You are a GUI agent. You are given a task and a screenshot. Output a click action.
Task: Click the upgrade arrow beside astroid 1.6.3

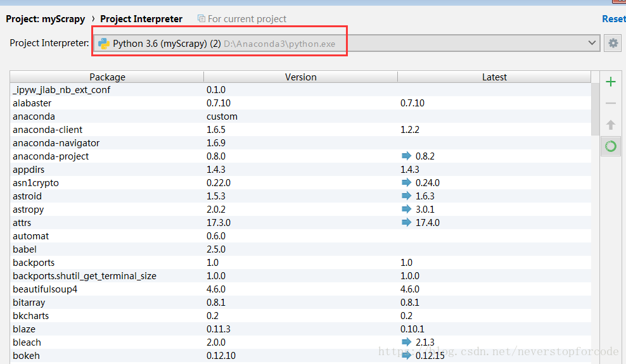(x=406, y=196)
